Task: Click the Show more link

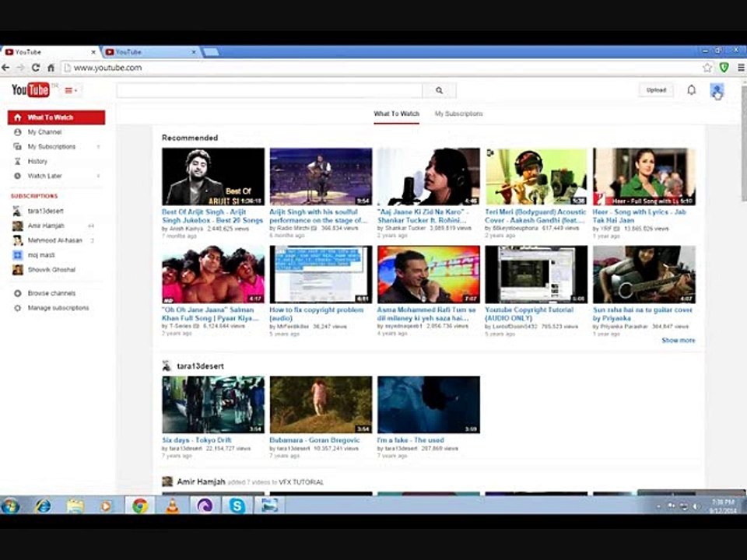Action: tap(678, 341)
